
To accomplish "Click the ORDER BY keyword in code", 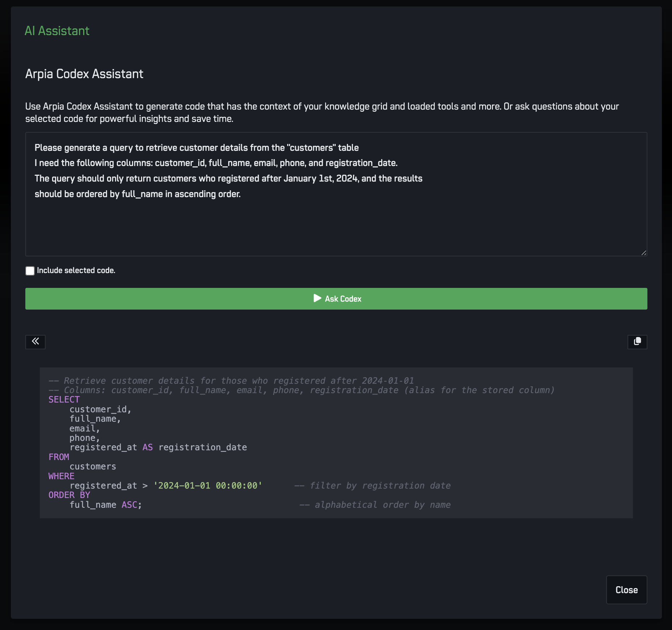I will click(69, 495).
